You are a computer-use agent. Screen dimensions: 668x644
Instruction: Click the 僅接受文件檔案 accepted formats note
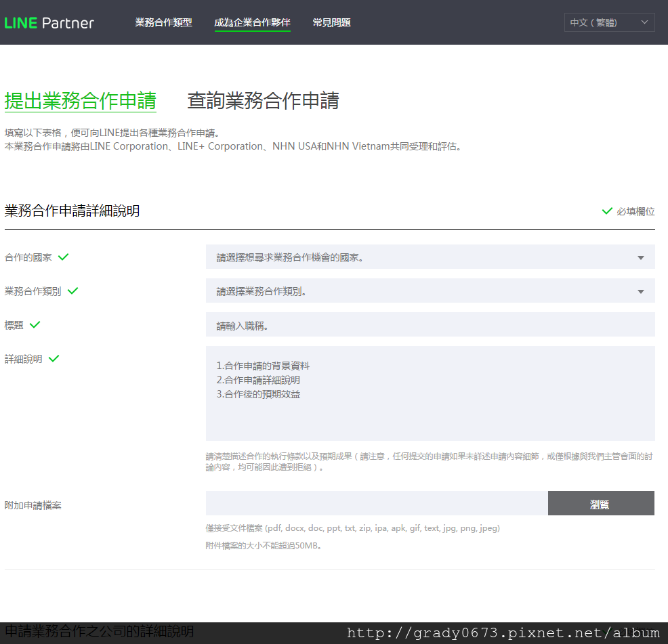[x=353, y=528]
